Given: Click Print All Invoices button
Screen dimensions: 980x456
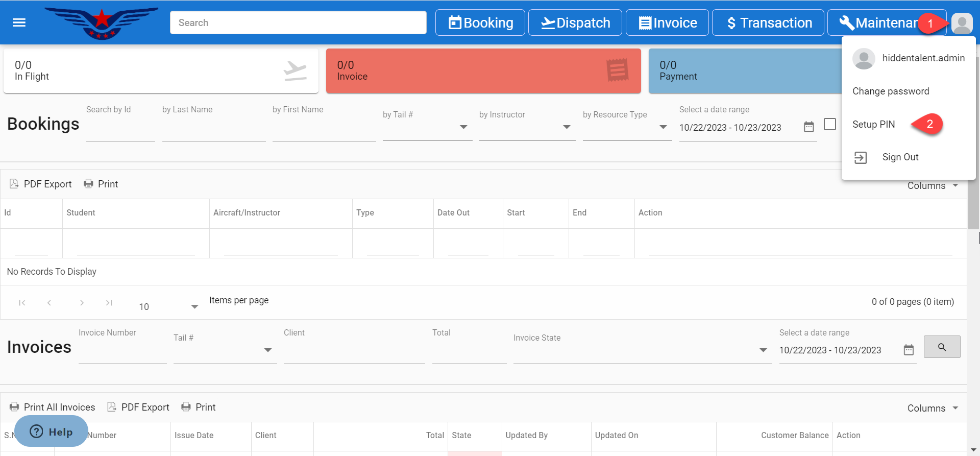Looking at the screenshot, I should pyautogui.click(x=53, y=407).
